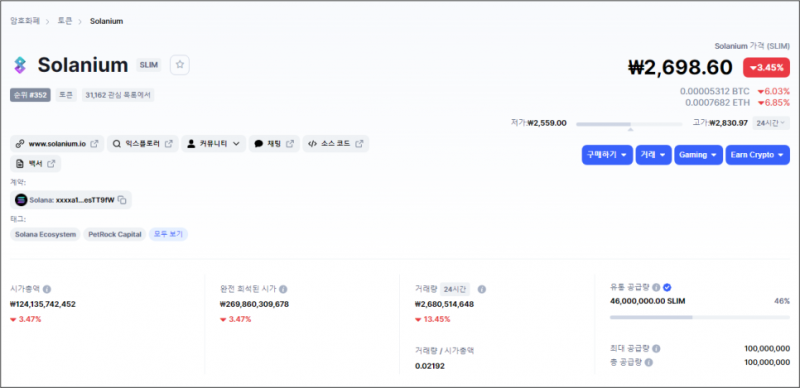Screen dimensions: 800x388
Task: Expand the 커뮤니티 dropdown
Action: point(213,144)
